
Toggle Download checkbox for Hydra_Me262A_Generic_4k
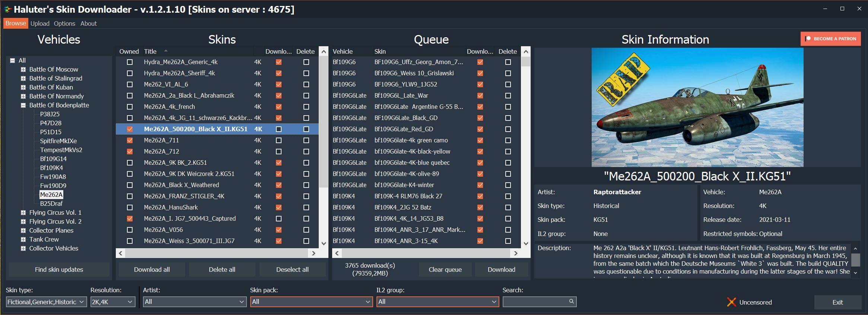coord(279,62)
